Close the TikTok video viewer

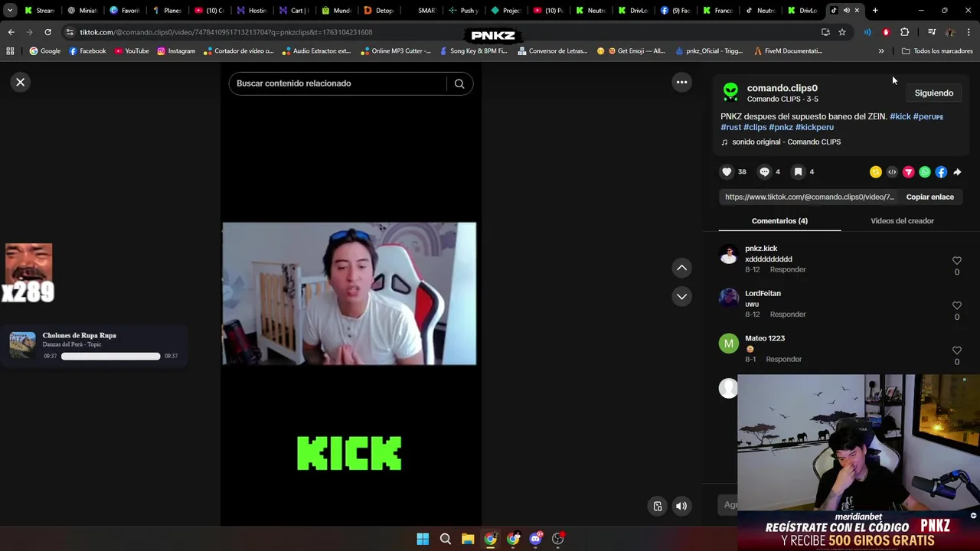pos(21,82)
